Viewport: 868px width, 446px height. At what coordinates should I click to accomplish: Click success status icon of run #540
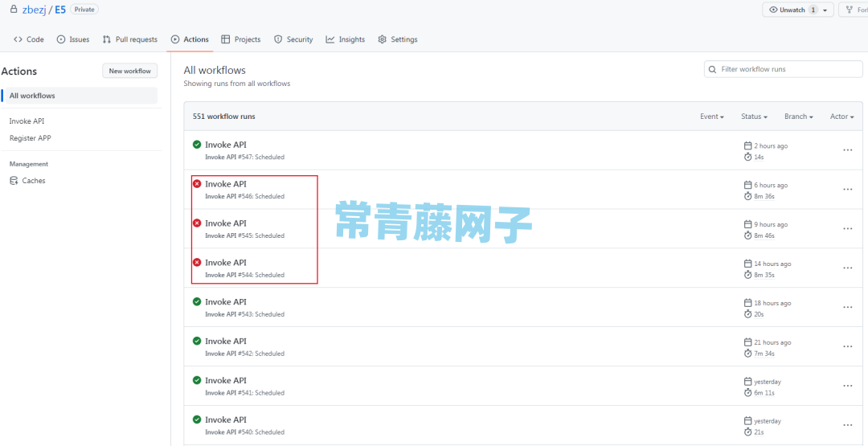(x=197, y=419)
